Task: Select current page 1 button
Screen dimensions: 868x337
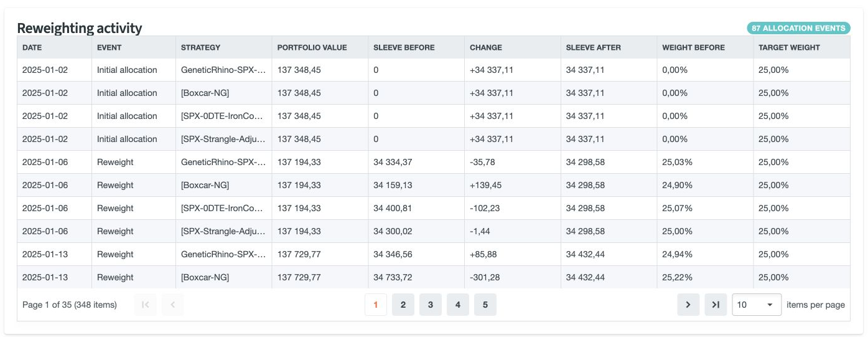Action: (376, 305)
